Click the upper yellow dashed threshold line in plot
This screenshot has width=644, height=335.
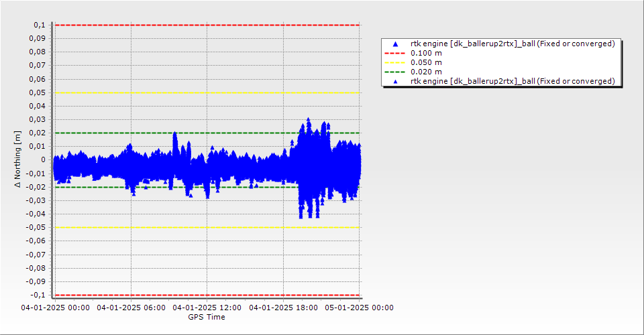pyautogui.click(x=201, y=92)
